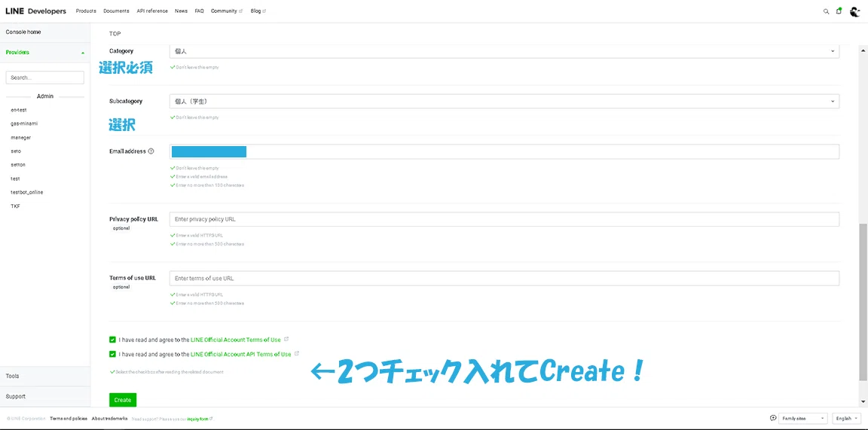This screenshot has height=430, width=868.
Task: Open API reference in top navigation
Action: click(152, 11)
